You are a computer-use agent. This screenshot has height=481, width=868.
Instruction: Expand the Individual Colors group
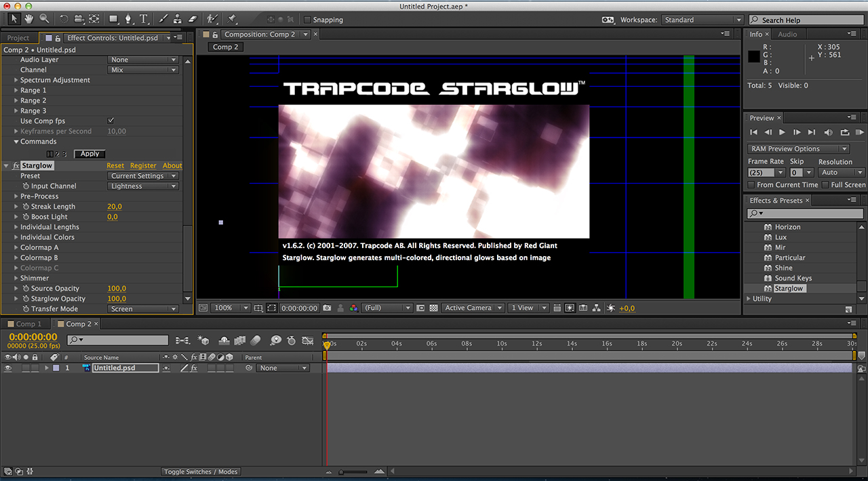[x=16, y=237]
